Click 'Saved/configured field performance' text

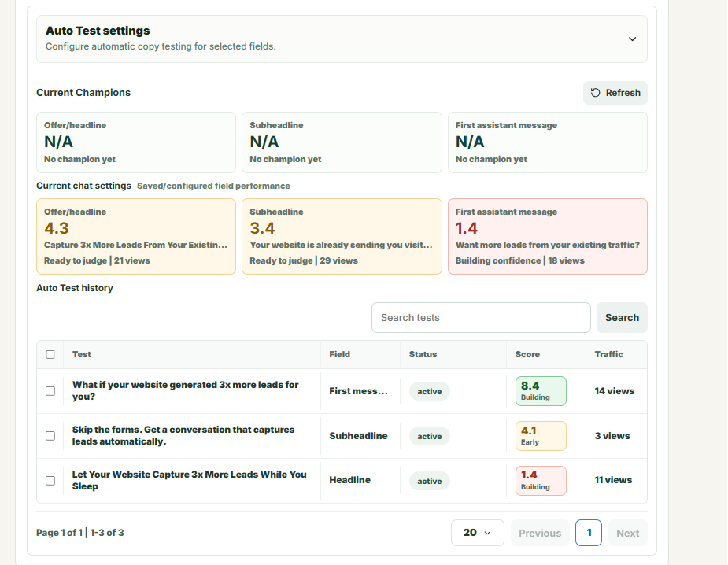click(213, 186)
